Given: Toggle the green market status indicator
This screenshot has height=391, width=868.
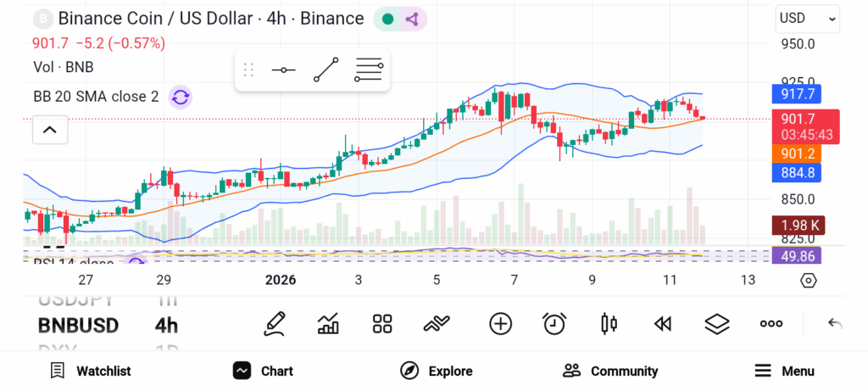Looking at the screenshot, I should click(387, 19).
